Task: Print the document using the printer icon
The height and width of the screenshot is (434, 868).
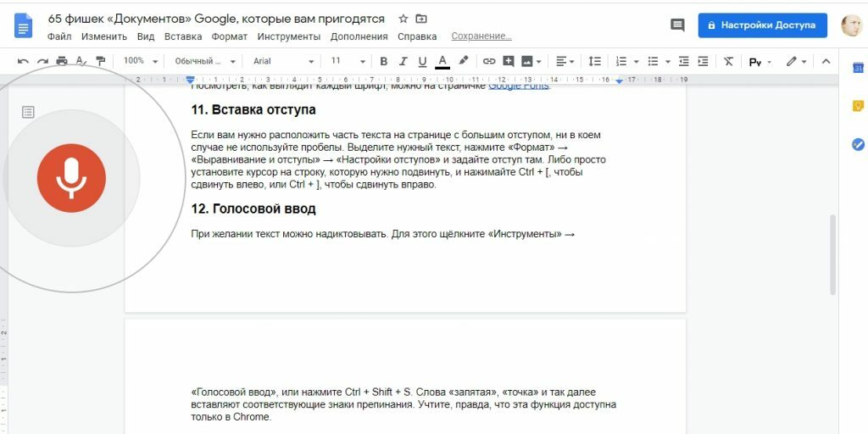Action: pos(62,61)
